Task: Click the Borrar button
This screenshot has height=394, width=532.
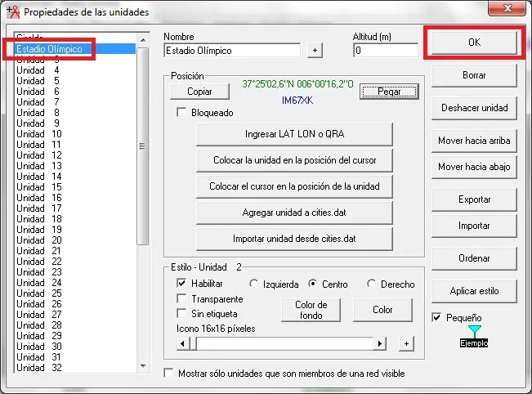Action: 474,75
